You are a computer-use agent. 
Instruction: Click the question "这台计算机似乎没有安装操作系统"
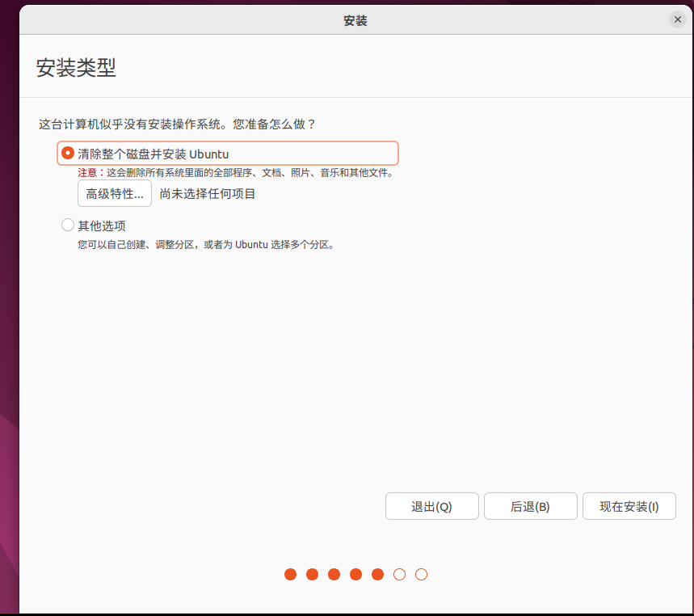pos(177,124)
